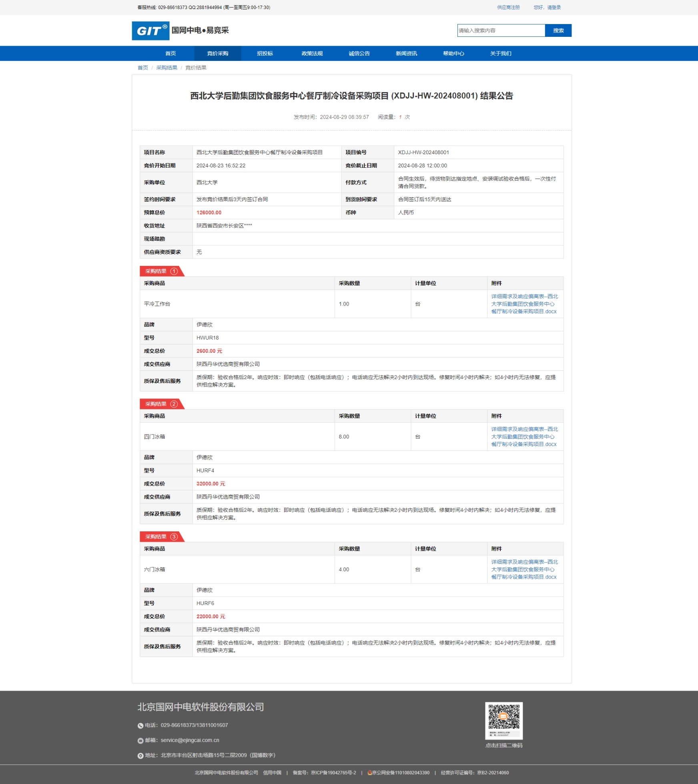This screenshot has width=698, height=784.
Task: Open the 首页 navigation menu item
Action: 170,54
